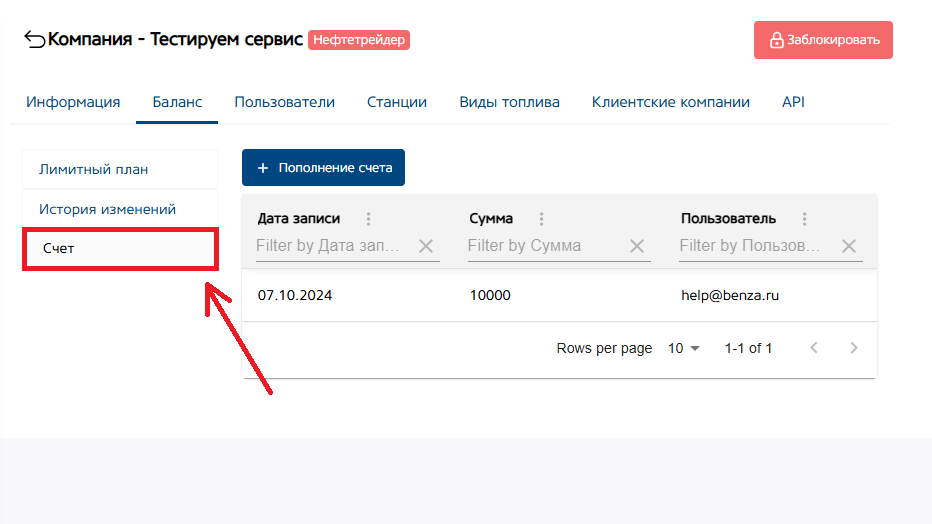Click the Пополнение счета button

point(323,168)
